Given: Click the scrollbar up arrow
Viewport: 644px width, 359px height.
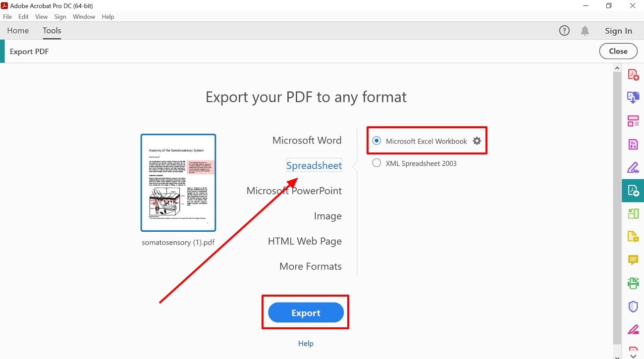Looking at the screenshot, I should click(617, 67).
